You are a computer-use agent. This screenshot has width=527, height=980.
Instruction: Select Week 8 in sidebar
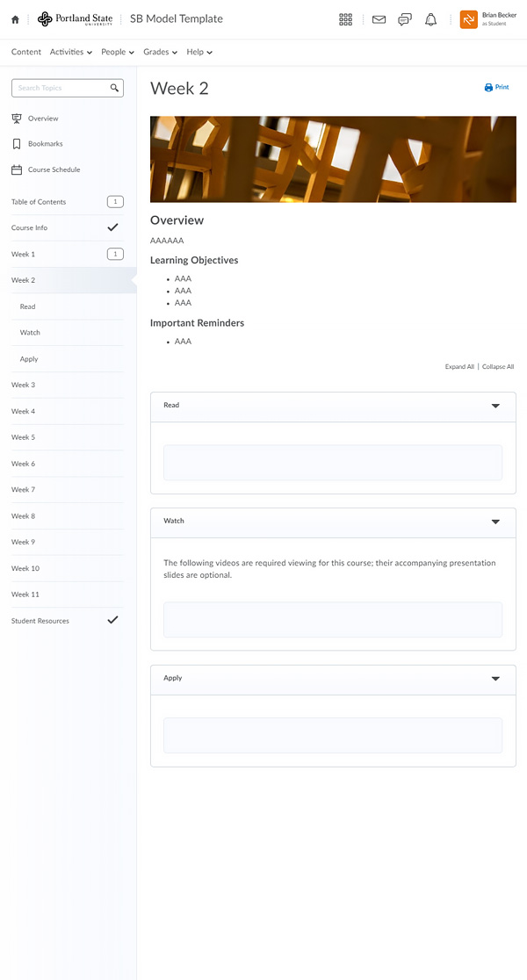pos(68,515)
